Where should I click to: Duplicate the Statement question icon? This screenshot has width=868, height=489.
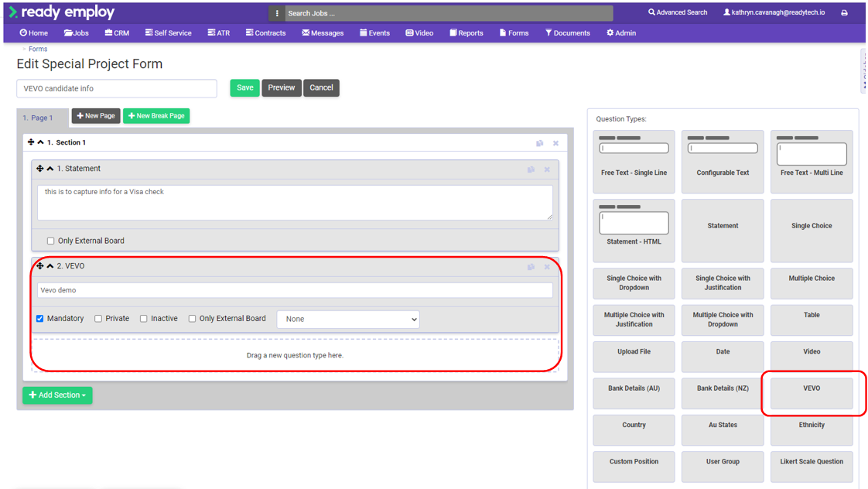coord(531,169)
